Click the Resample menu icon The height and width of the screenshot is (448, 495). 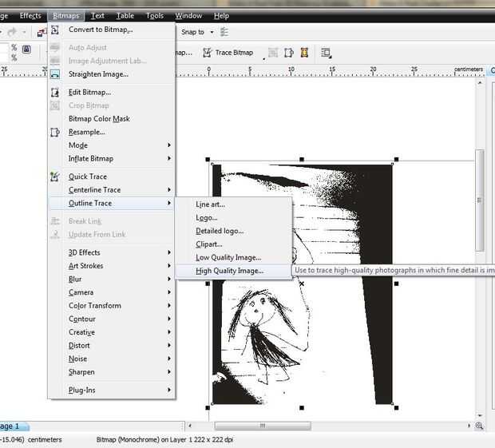(55, 133)
